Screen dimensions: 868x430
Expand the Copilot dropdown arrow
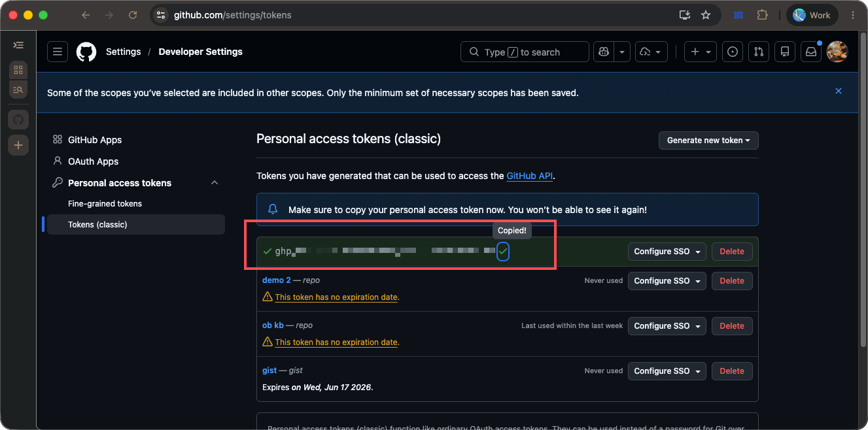pos(622,52)
